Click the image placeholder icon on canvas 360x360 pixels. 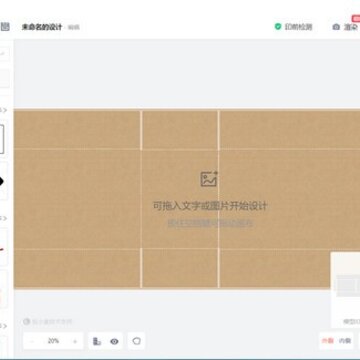[209, 179]
